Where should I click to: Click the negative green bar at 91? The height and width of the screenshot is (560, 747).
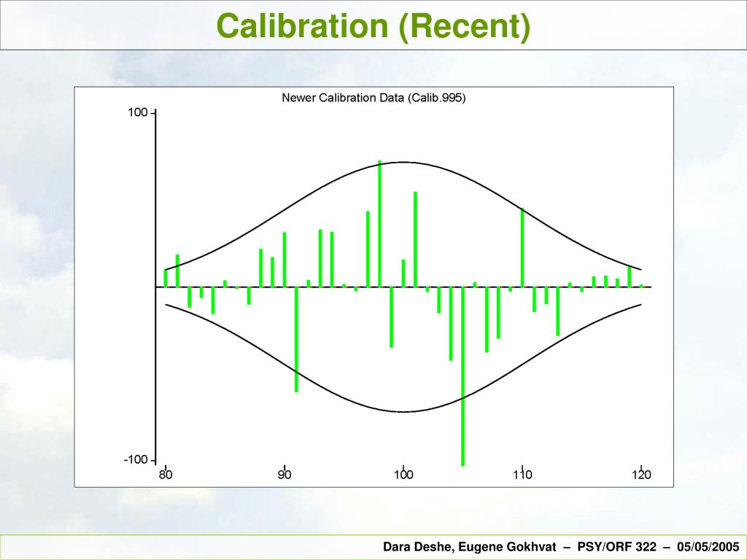click(296, 340)
